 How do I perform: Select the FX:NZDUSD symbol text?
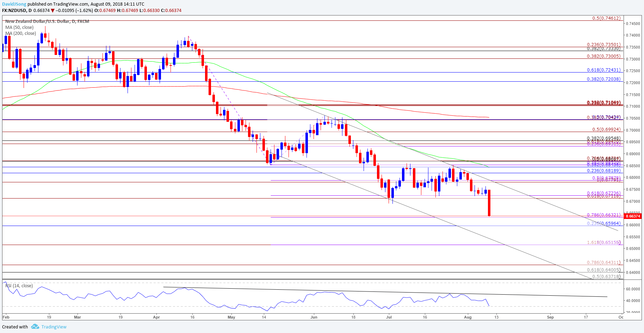[x=14, y=10]
